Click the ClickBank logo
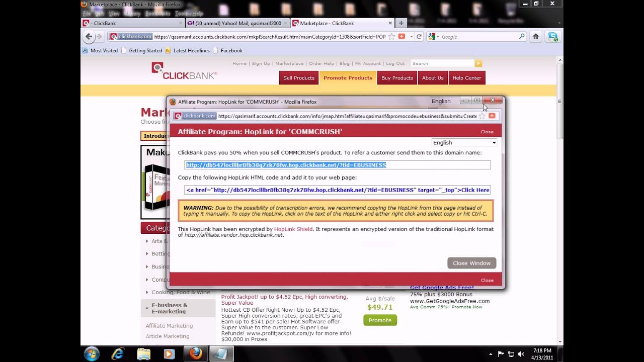Viewport: 644px width, 362px height. pyautogui.click(x=184, y=71)
